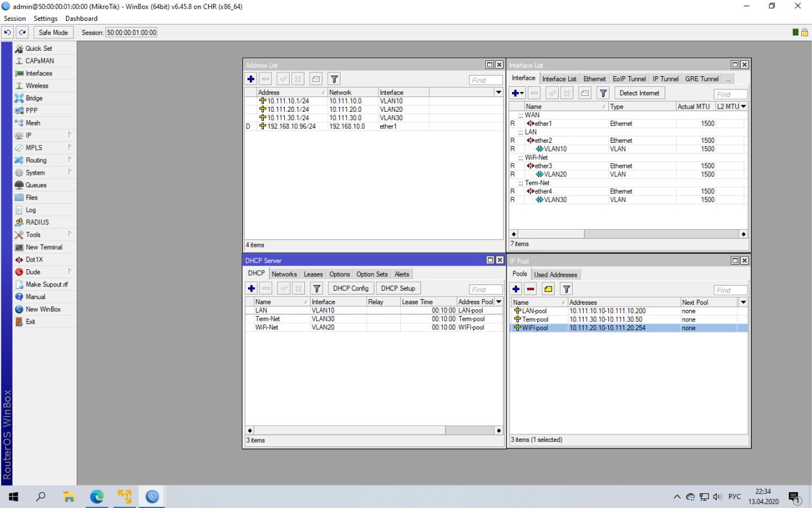The image size is (812, 508).
Task: Add new DHCP server with plus icon
Action: [251, 288]
